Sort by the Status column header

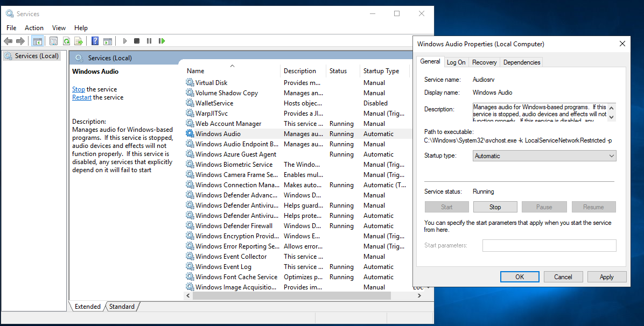click(x=343, y=70)
